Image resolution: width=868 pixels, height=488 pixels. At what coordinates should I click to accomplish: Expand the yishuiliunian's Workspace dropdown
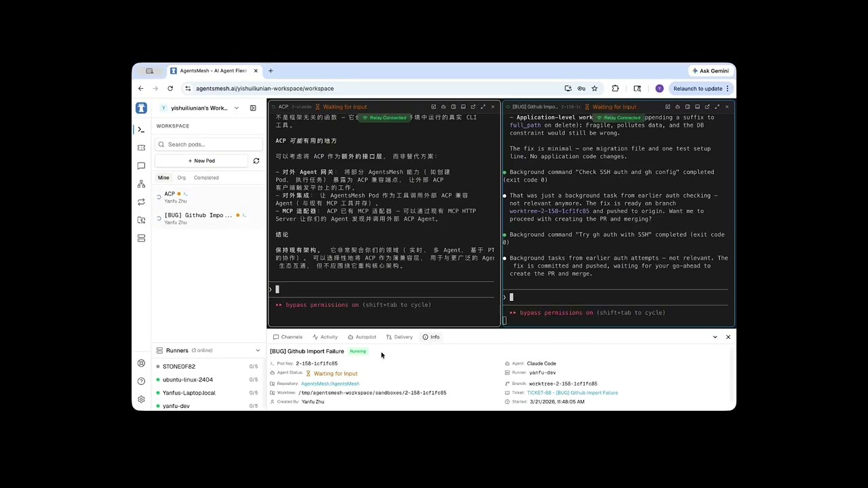[x=236, y=108]
